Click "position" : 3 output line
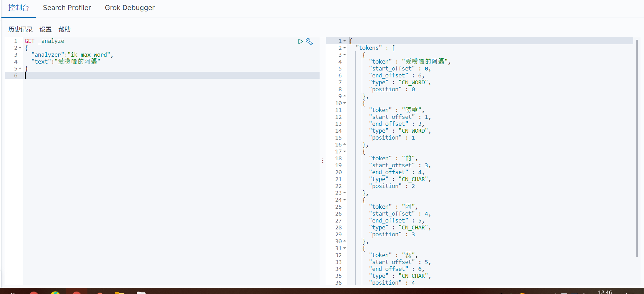 coord(392,234)
